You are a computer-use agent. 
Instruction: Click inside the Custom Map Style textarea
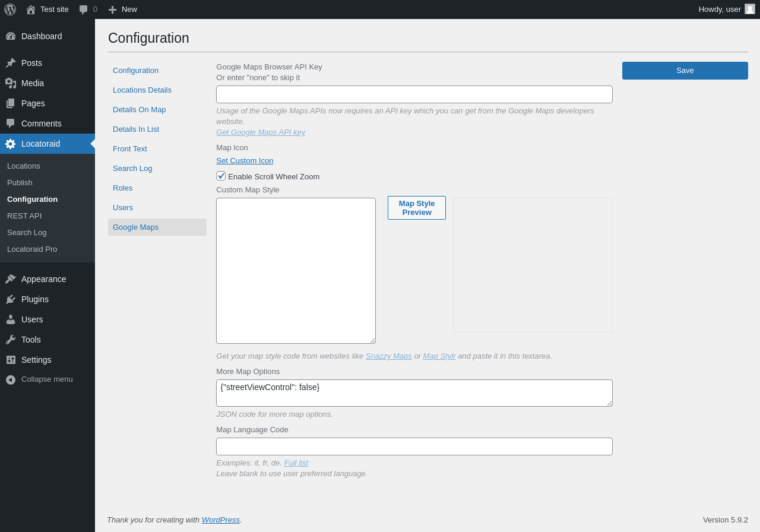coord(296,271)
